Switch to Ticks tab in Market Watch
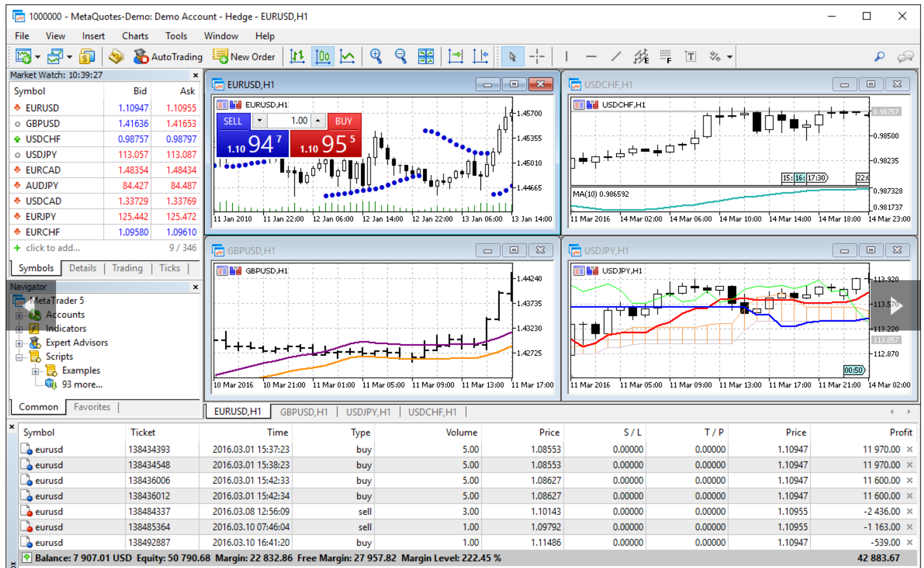The width and height of the screenshot is (924, 568). coord(169,268)
